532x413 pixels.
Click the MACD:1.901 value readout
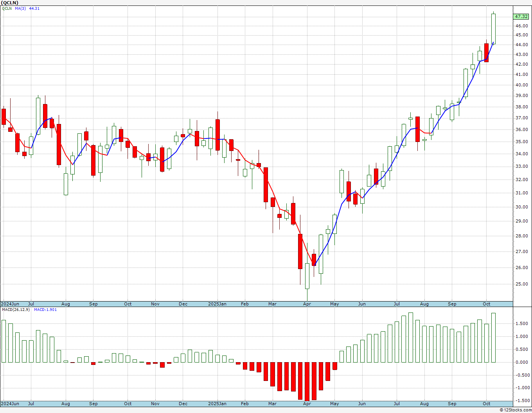[x=45, y=310]
